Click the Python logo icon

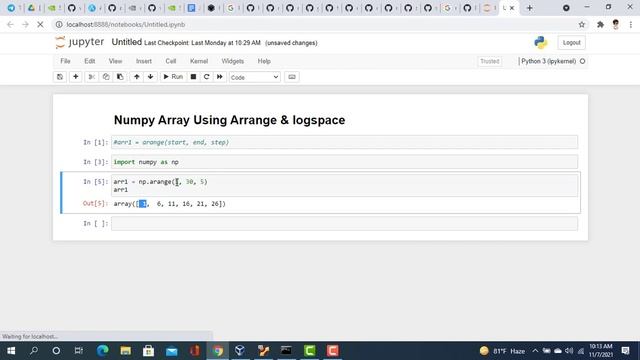tap(540, 42)
